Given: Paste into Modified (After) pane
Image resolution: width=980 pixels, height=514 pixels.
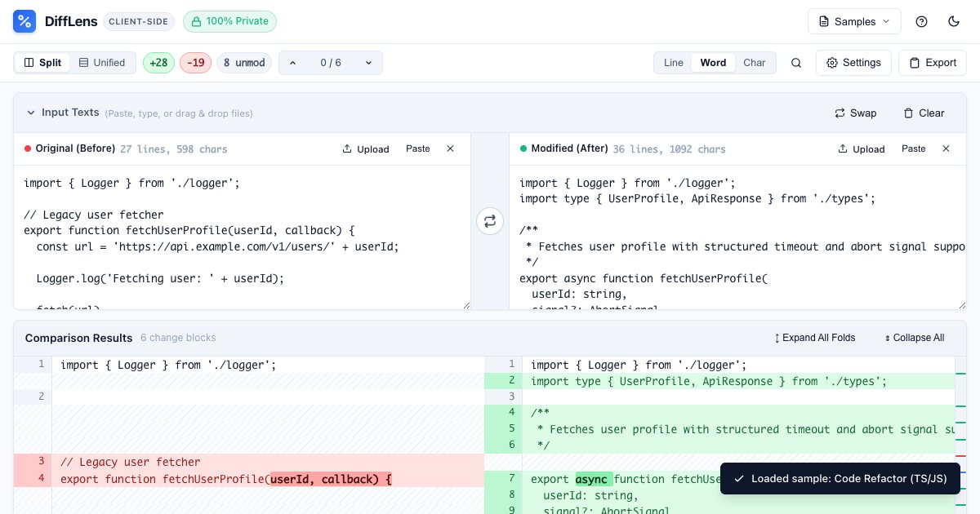Looking at the screenshot, I should 914,148.
